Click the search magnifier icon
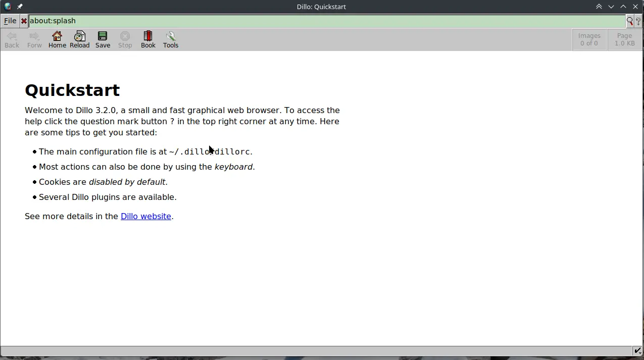Image resolution: width=644 pixels, height=360 pixels. coord(630,21)
